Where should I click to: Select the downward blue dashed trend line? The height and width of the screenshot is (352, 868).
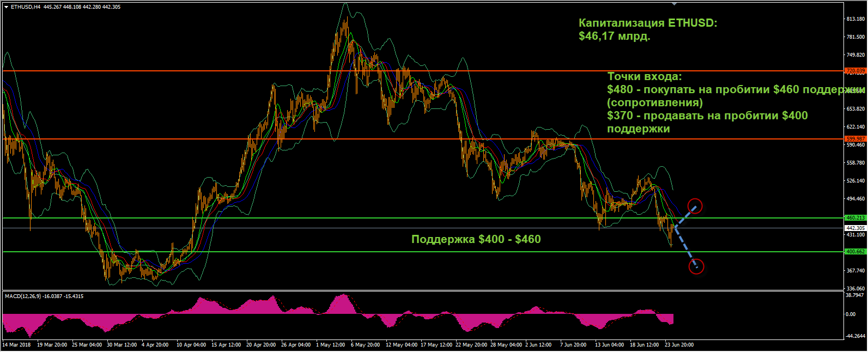click(x=685, y=246)
